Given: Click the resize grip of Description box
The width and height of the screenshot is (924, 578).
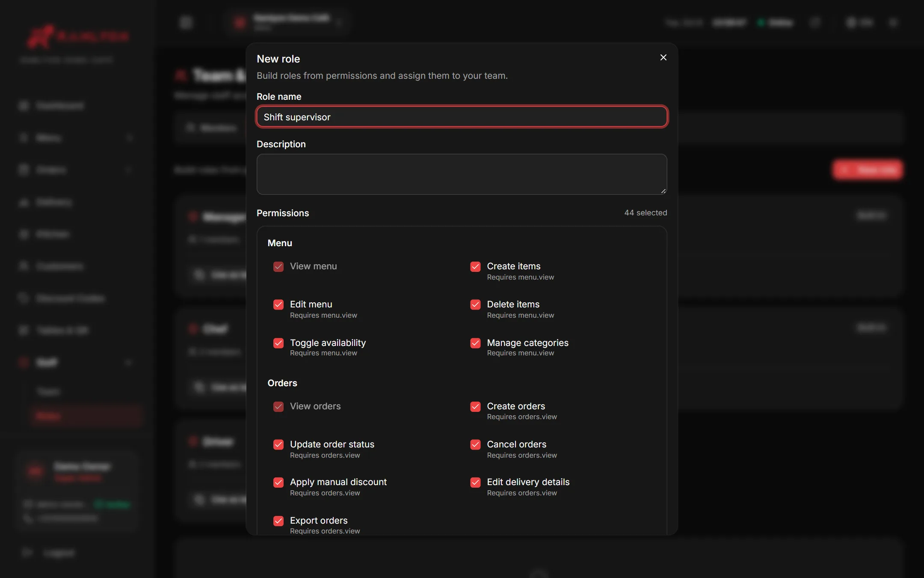Looking at the screenshot, I should (663, 191).
